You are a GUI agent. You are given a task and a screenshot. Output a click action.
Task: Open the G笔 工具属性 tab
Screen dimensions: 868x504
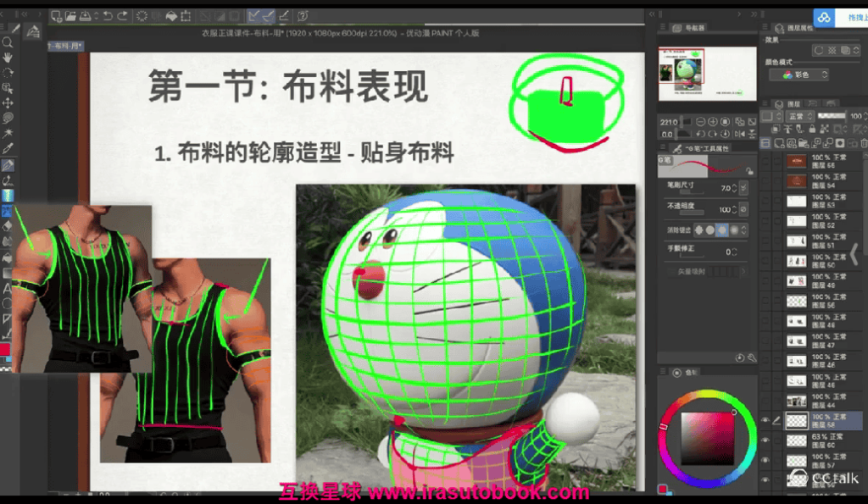701,148
